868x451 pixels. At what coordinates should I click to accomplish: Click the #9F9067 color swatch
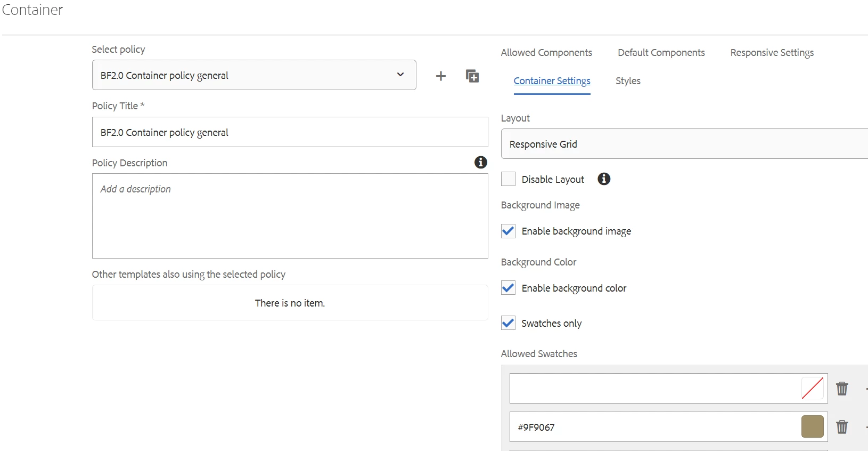point(813,427)
